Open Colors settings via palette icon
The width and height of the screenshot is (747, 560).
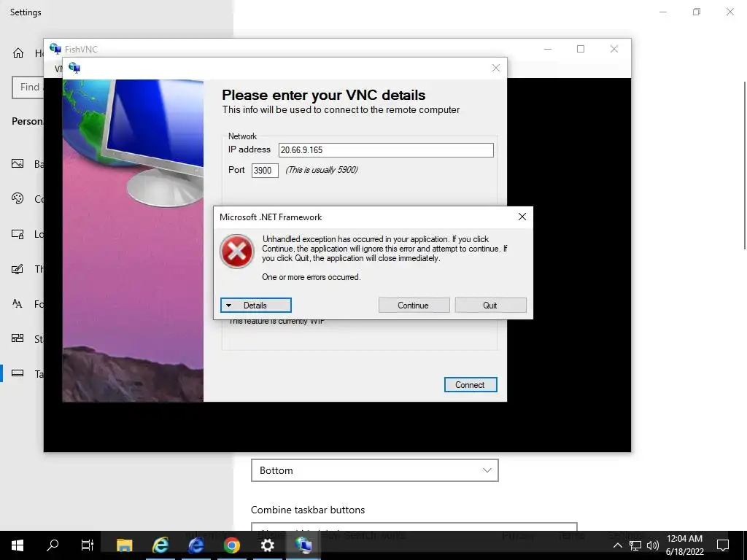[x=18, y=198]
